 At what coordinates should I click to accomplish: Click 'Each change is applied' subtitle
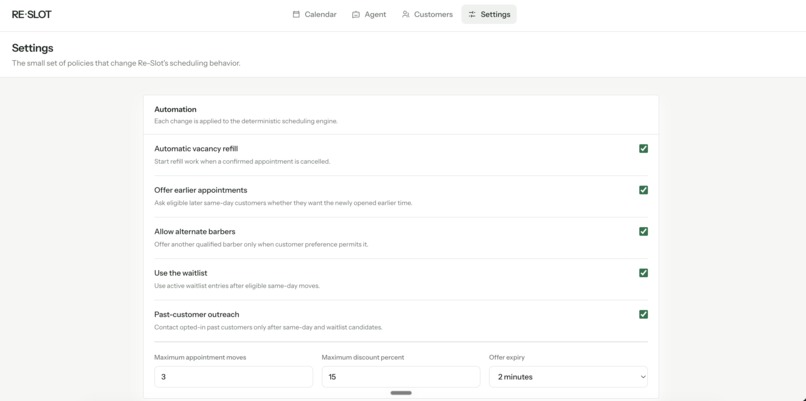pos(246,121)
